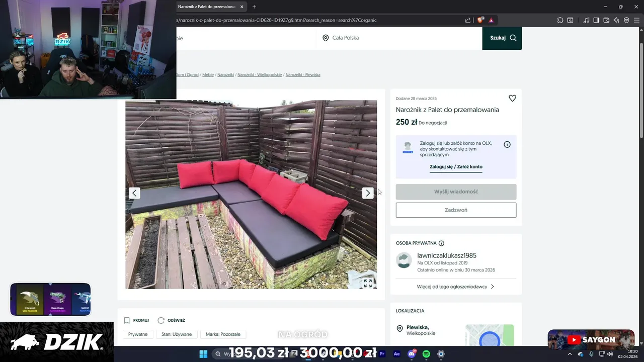
Task: Open the Narożniki breadcrumb link
Action: coord(225,74)
